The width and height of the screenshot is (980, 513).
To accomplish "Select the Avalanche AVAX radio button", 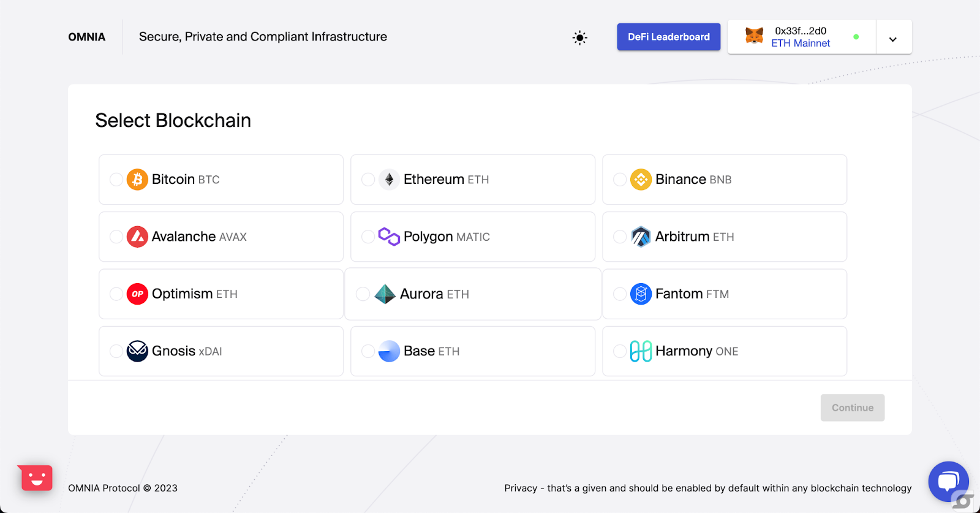I will click(116, 237).
